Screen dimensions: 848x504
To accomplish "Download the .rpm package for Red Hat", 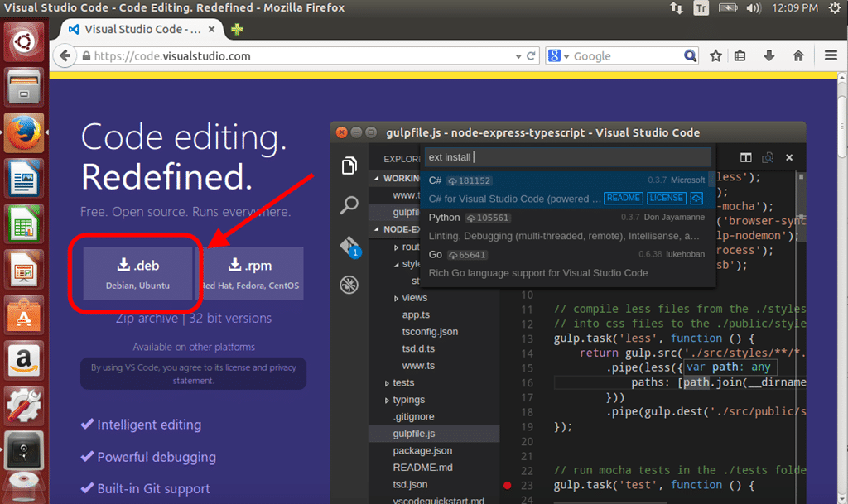I will click(250, 273).
